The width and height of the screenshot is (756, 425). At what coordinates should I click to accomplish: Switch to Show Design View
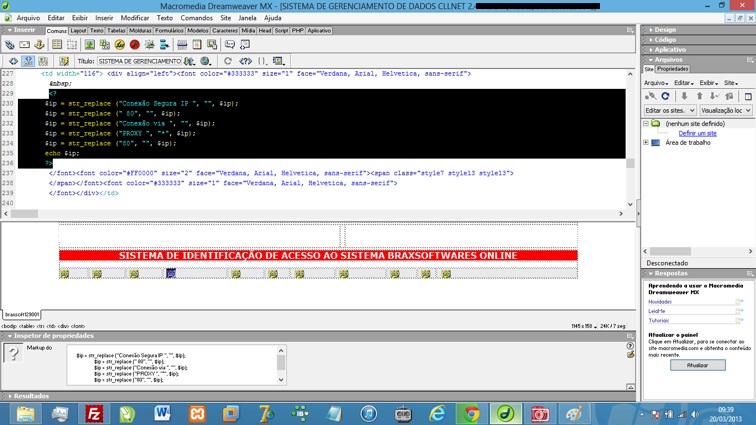point(42,61)
